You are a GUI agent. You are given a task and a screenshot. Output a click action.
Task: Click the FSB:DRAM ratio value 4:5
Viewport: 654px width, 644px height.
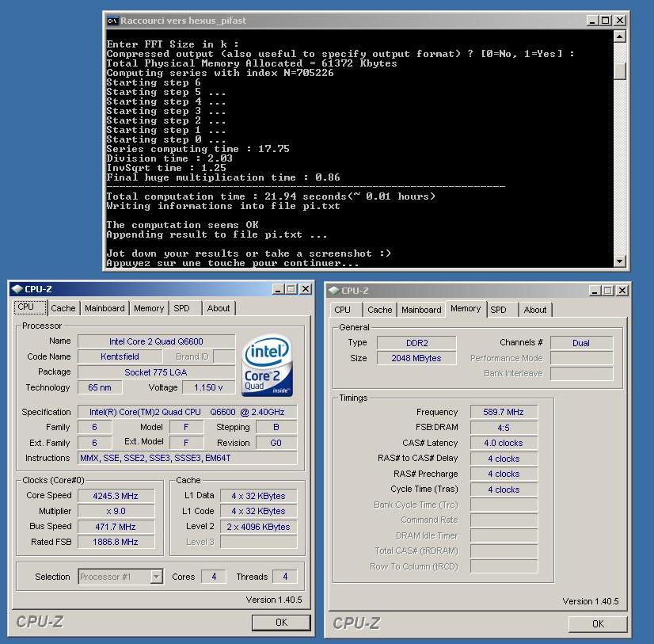pyautogui.click(x=504, y=428)
